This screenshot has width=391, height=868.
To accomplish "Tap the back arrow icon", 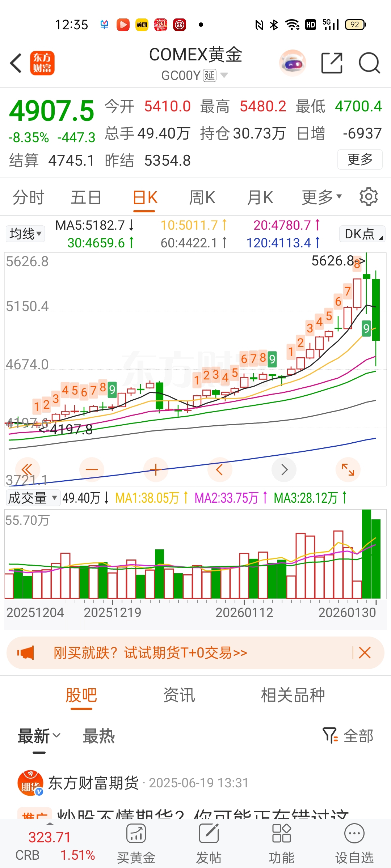I will 16,63.
